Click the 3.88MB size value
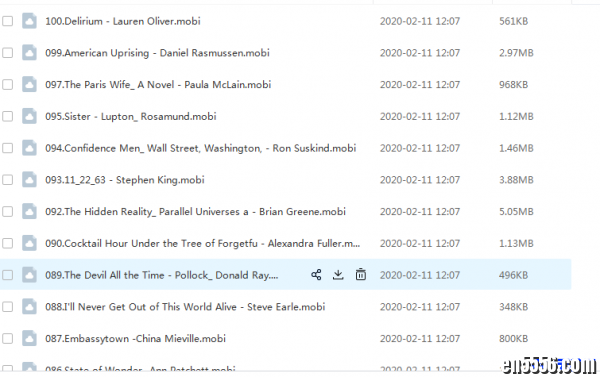600x377 pixels. tap(516, 180)
